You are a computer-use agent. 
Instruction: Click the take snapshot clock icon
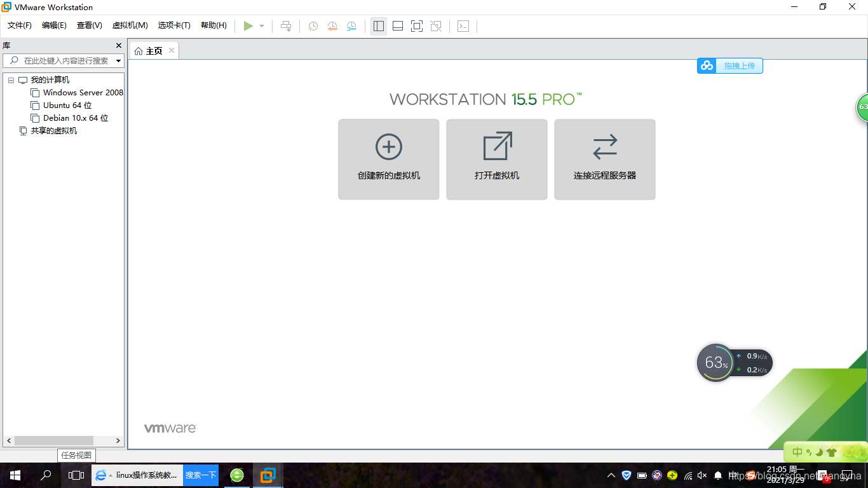click(x=313, y=26)
